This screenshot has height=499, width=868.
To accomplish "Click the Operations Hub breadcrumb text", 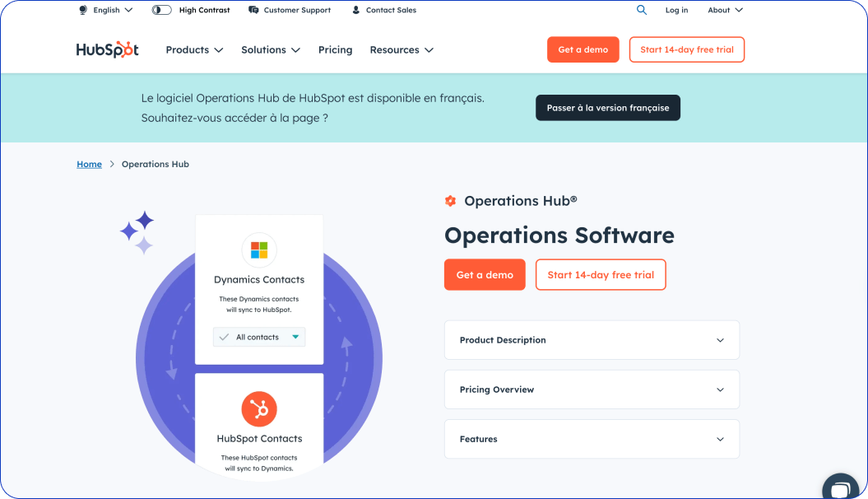I will (x=155, y=164).
